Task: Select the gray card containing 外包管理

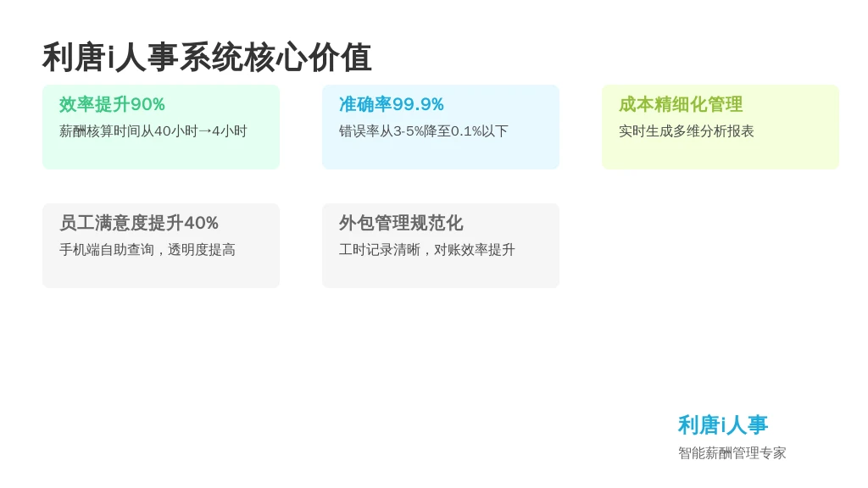Action: (441, 274)
